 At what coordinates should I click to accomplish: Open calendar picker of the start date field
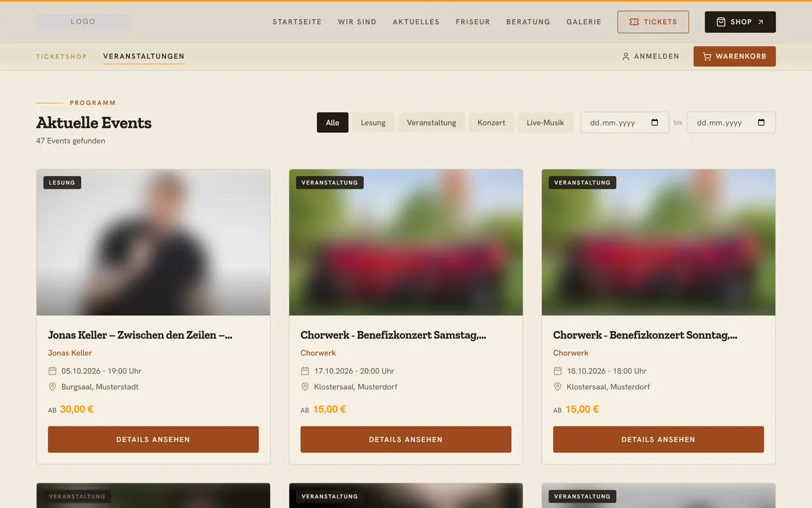[x=655, y=123]
